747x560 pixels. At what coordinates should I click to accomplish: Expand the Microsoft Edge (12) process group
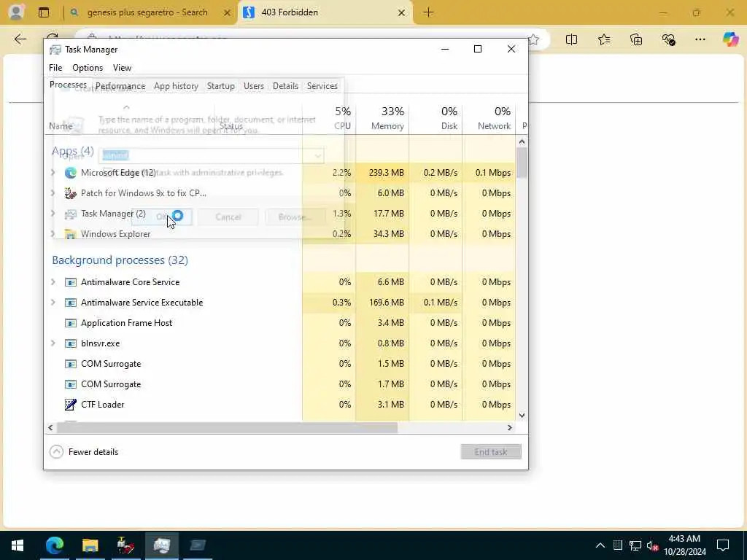tap(53, 173)
